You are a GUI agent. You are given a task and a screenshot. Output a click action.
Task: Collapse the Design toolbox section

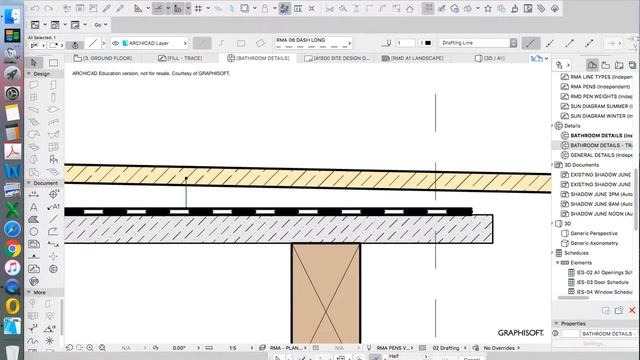point(29,74)
